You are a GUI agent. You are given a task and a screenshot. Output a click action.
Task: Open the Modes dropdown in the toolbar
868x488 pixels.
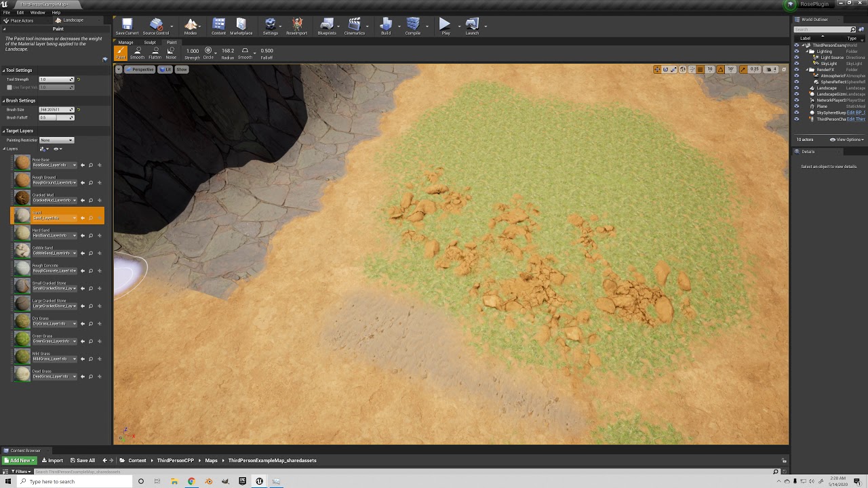pyautogui.click(x=191, y=26)
